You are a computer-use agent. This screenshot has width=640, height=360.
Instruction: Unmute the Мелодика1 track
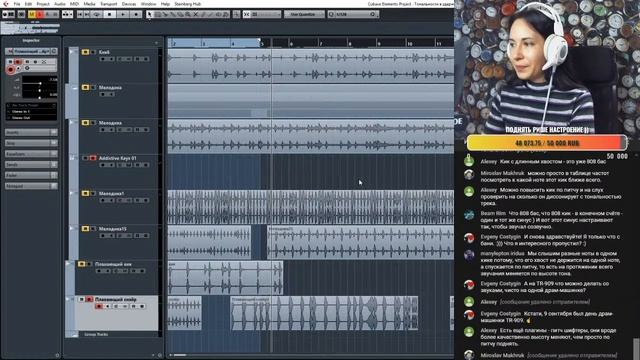85,193
